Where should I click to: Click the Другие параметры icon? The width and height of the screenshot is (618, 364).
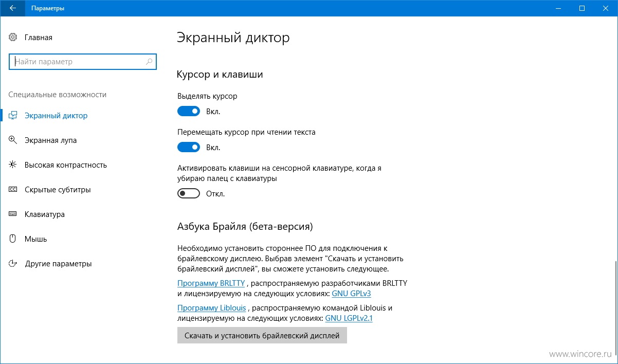pyautogui.click(x=13, y=264)
